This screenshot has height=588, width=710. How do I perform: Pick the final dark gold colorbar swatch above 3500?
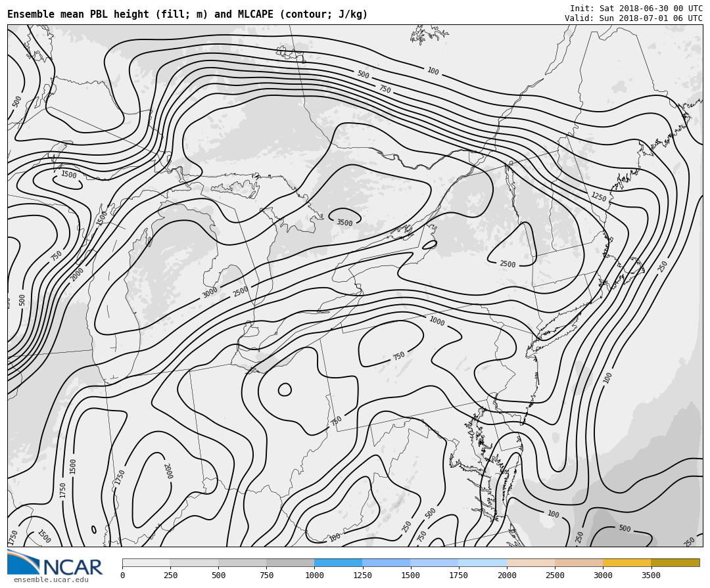point(675,562)
